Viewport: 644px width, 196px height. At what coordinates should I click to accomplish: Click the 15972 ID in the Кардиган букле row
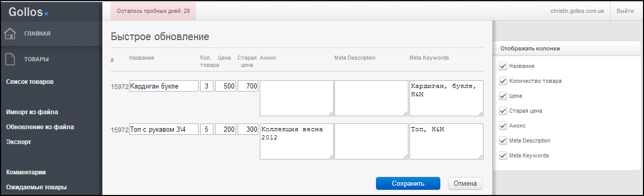coord(119,86)
